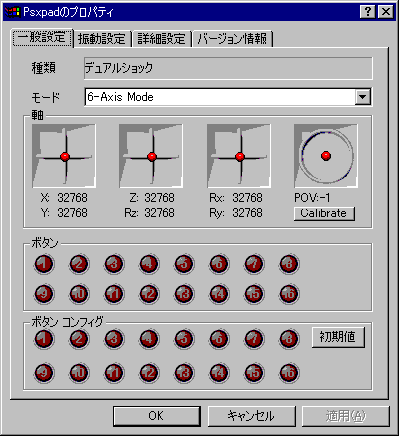Click the Calibrate button
This screenshot has width=399, height=436.
324,213
